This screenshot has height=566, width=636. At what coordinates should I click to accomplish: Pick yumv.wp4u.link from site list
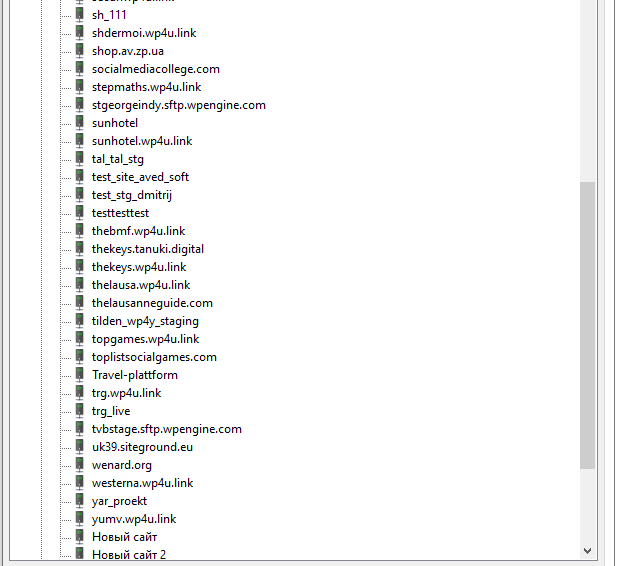(x=134, y=519)
